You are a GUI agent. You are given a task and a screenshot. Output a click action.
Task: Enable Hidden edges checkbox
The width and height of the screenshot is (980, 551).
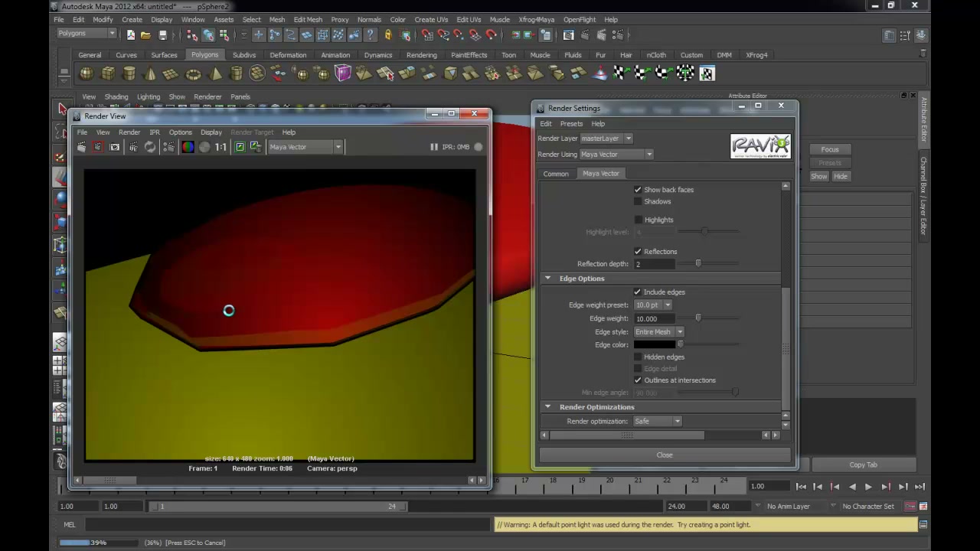[x=638, y=357]
